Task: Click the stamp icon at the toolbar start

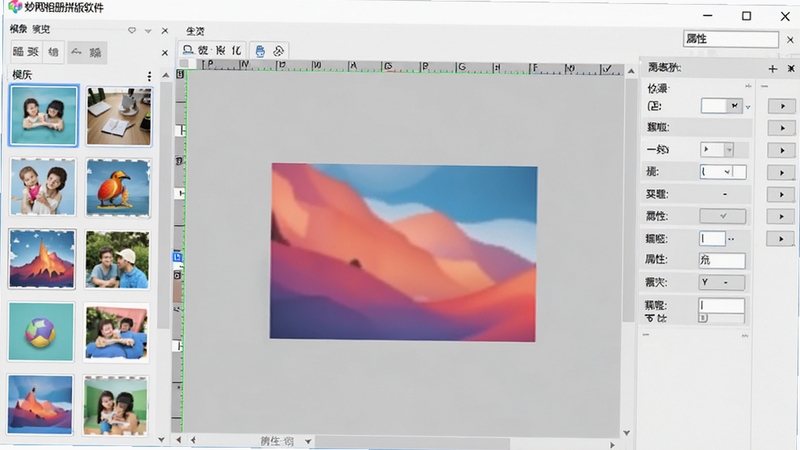Action: pyautogui.click(x=188, y=50)
